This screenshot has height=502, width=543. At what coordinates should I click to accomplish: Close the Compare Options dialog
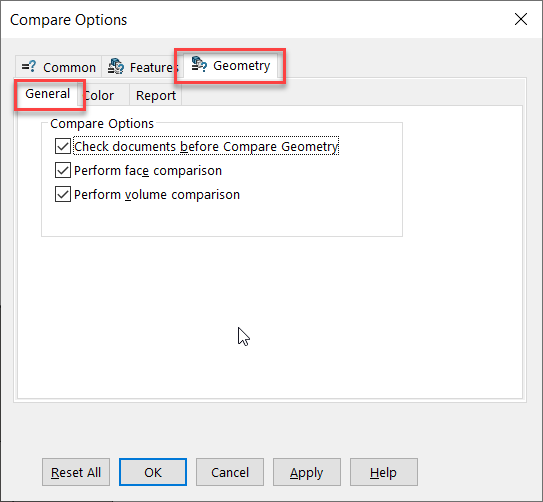coord(520,19)
